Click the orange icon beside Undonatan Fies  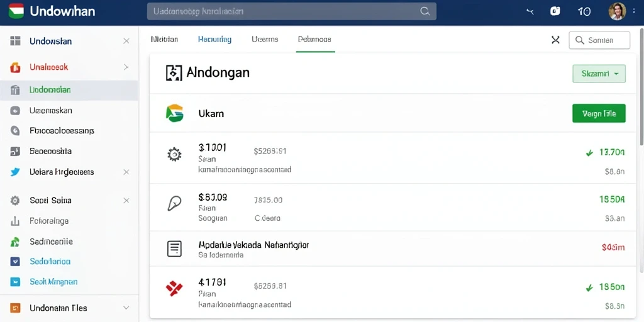(15, 308)
